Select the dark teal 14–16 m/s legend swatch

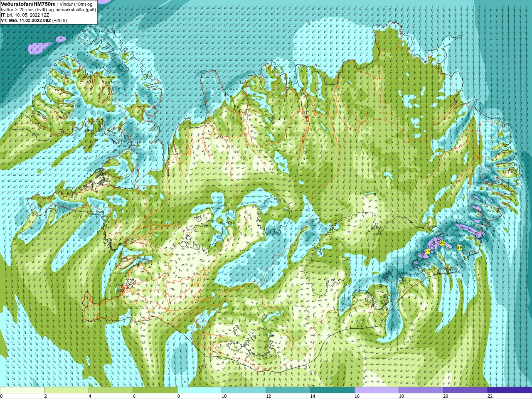pos(332,390)
